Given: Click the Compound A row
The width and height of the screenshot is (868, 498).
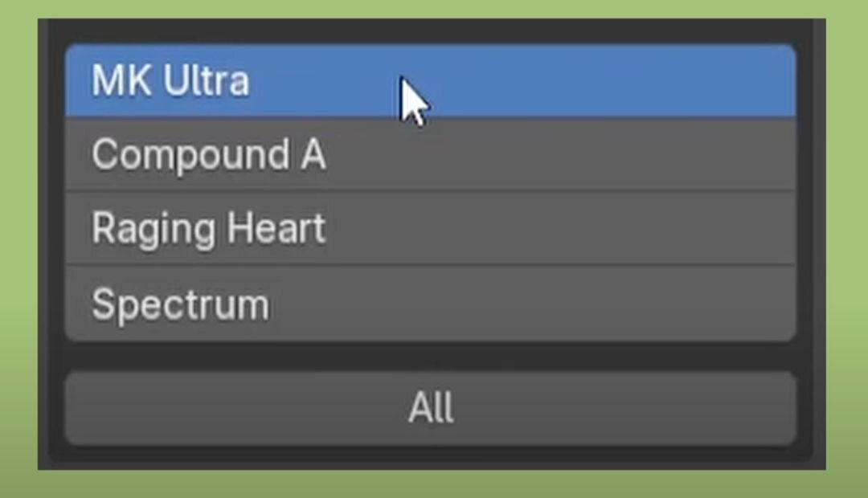Looking at the screenshot, I should pyautogui.click(x=430, y=154).
